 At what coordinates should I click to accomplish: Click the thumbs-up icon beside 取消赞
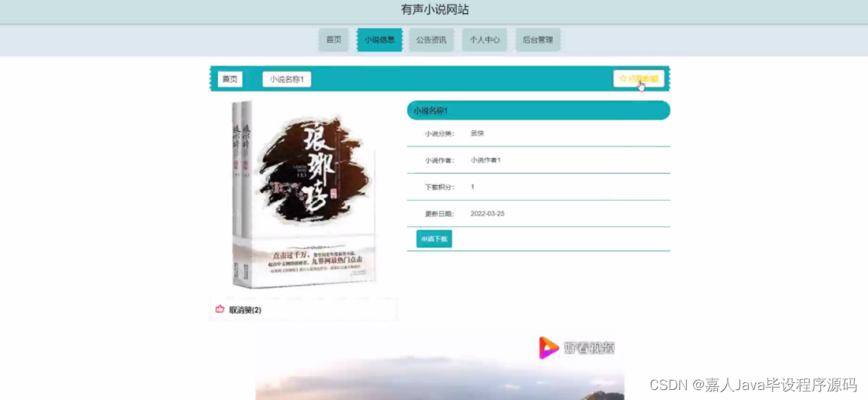coord(220,310)
